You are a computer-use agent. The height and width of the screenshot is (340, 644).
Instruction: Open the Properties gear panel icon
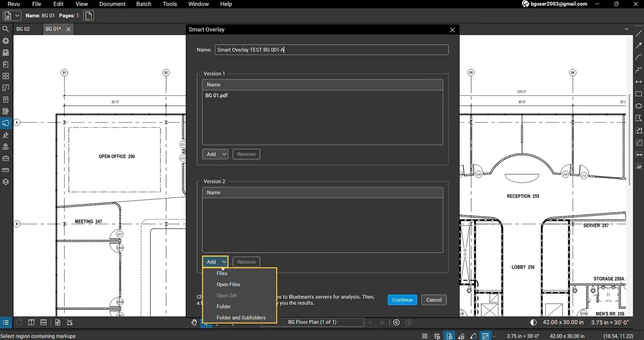(6, 41)
